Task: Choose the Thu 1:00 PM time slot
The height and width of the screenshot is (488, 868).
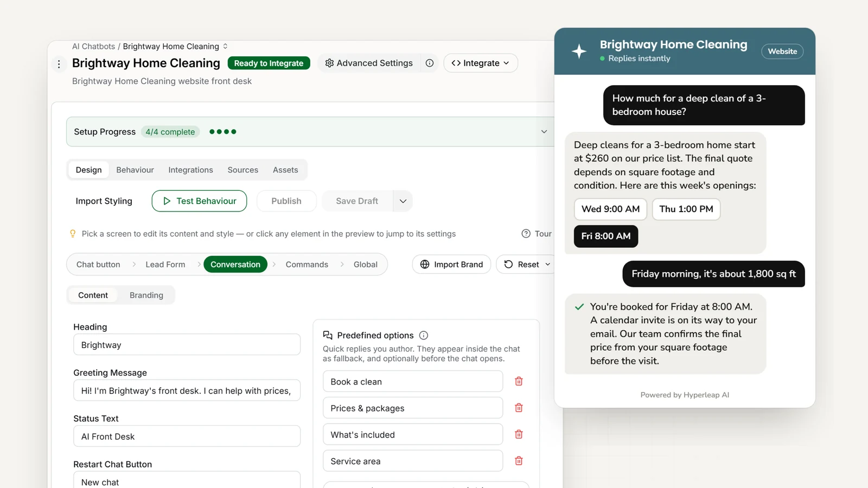Action: [686, 209]
